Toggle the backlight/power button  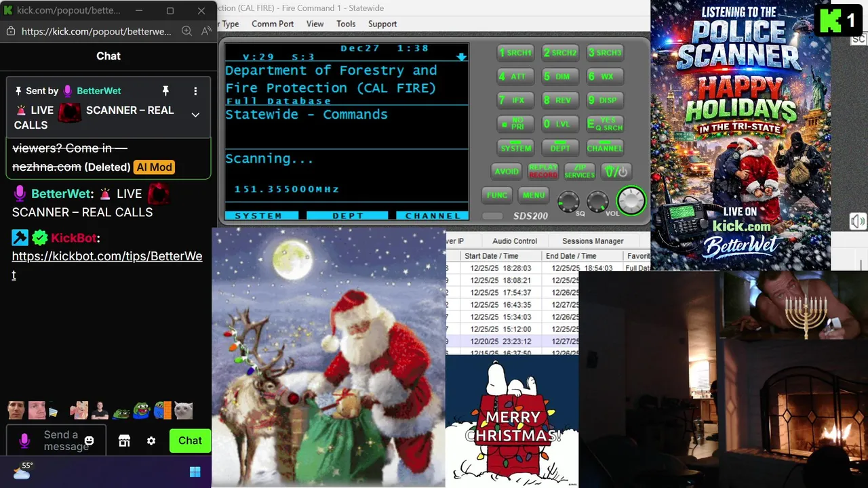616,171
